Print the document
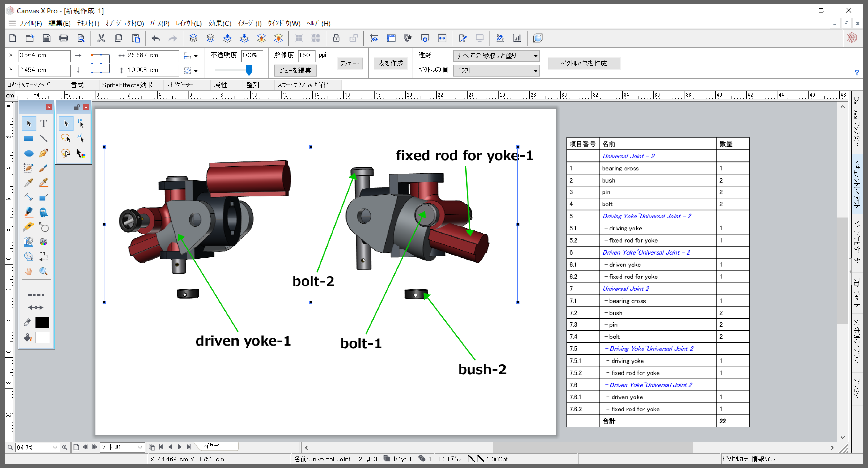This screenshot has width=868, height=468. coord(63,38)
